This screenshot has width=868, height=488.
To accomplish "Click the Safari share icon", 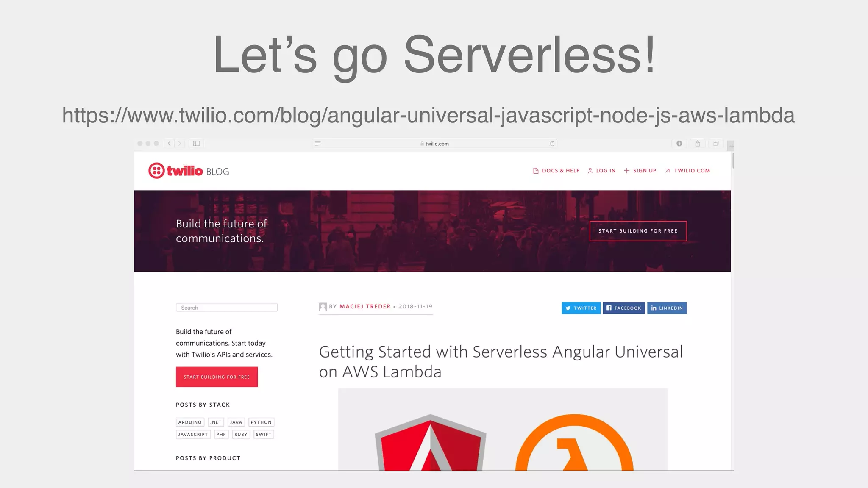I will (x=698, y=144).
